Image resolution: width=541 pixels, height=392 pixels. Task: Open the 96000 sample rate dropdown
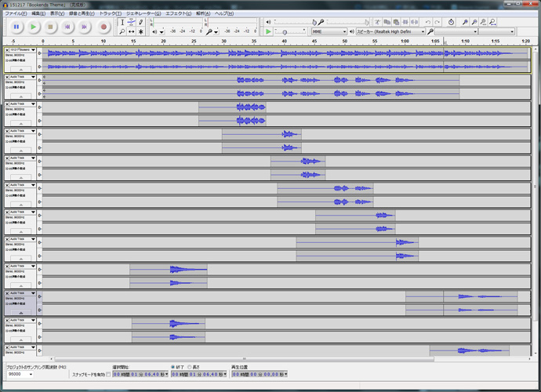pyautogui.click(x=20, y=375)
